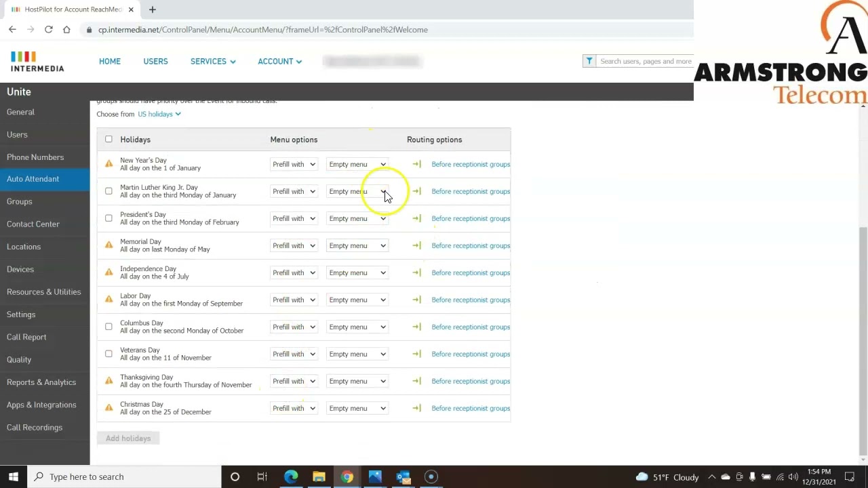The height and width of the screenshot is (488, 868).
Task: Click the Independence Day warning triangle icon
Action: (x=108, y=272)
